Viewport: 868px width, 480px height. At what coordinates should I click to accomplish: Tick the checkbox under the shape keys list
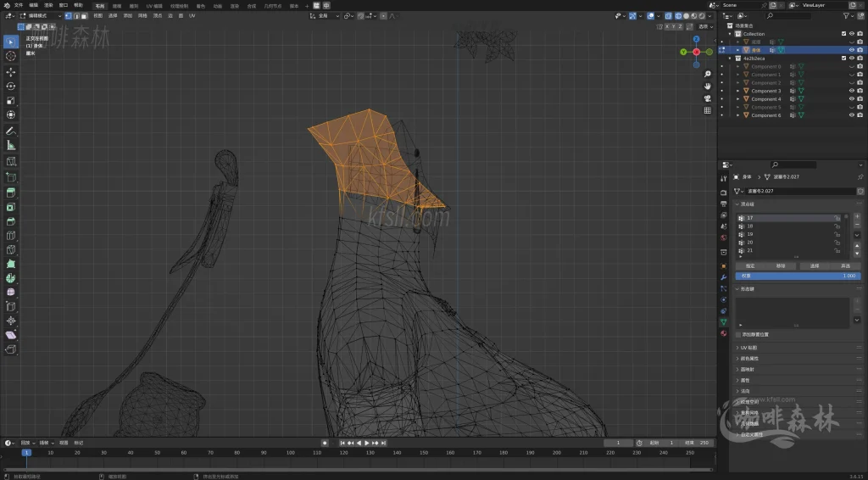click(738, 334)
